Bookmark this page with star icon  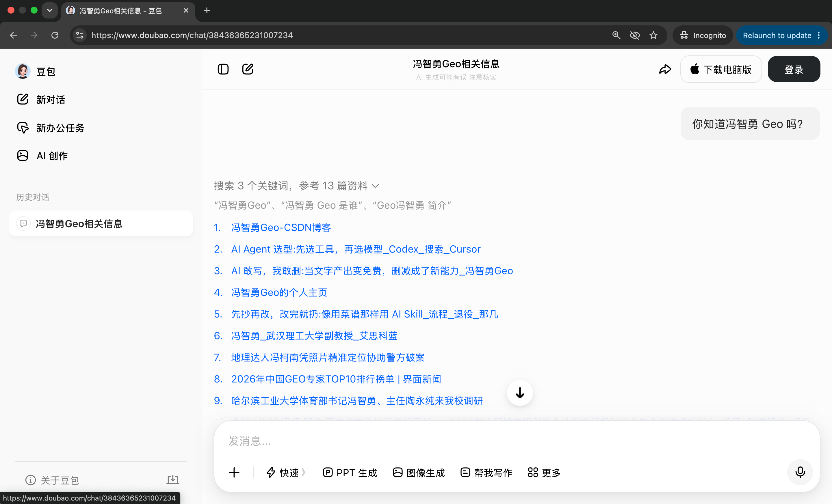pos(653,35)
